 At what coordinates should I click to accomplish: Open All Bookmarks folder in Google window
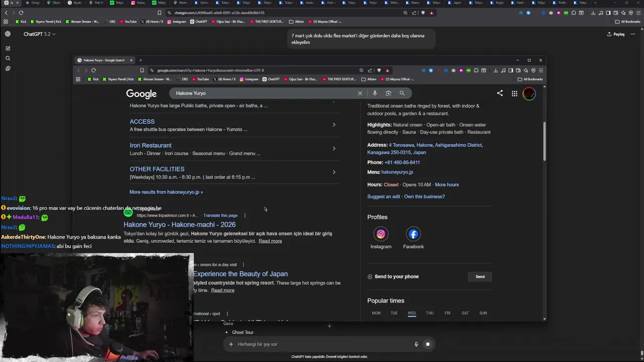pyautogui.click(x=530, y=79)
